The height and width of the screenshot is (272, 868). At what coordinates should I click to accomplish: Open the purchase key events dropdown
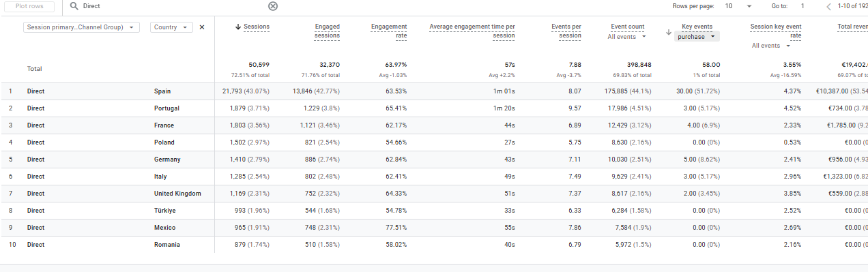[x=697, y=37]
